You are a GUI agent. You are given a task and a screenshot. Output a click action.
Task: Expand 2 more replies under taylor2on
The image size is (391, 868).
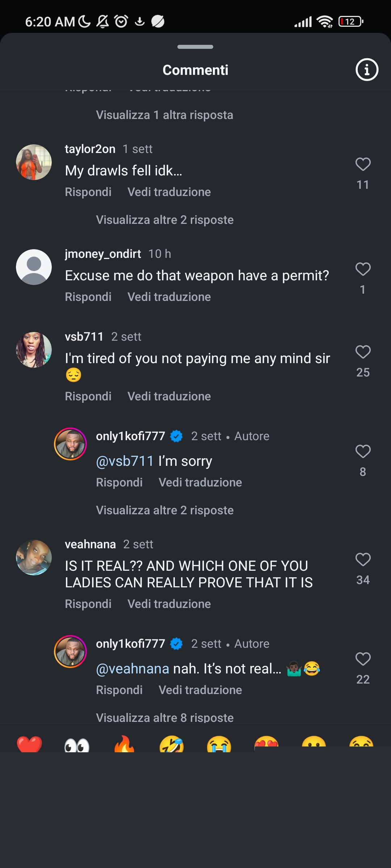pyautogui.click(x=165, y=220)
